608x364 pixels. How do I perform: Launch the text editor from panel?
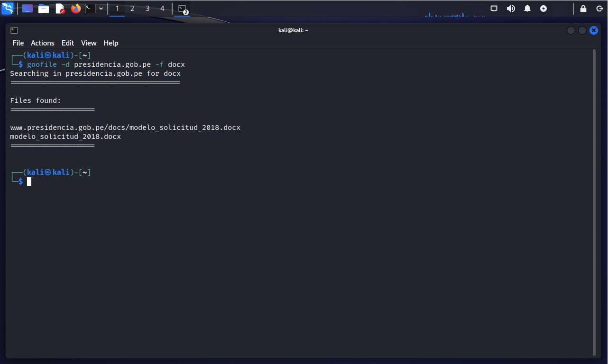pyautogui.click(x=60, y=9)
